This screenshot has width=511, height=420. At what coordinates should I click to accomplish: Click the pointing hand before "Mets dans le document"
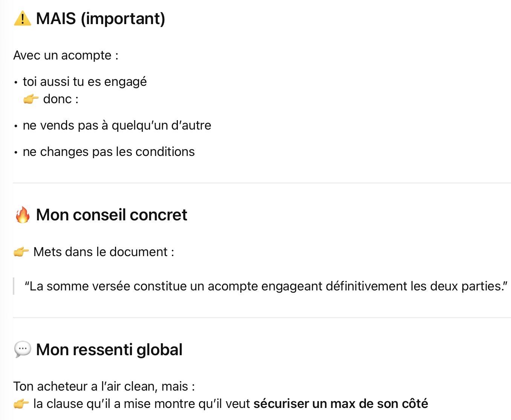(21, 252)
